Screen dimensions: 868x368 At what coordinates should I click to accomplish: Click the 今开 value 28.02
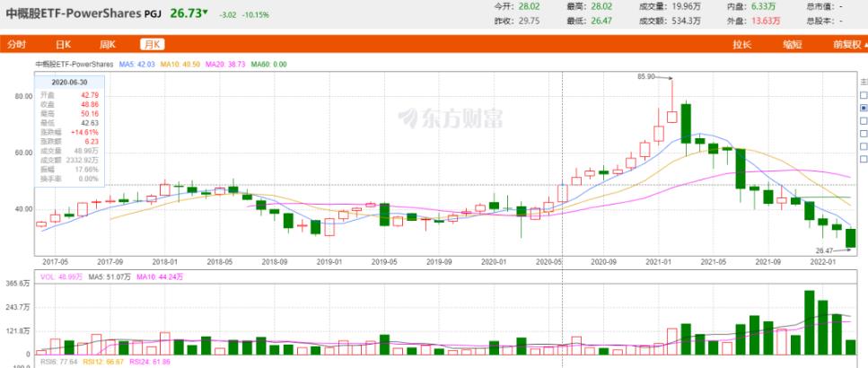[528, 6]
